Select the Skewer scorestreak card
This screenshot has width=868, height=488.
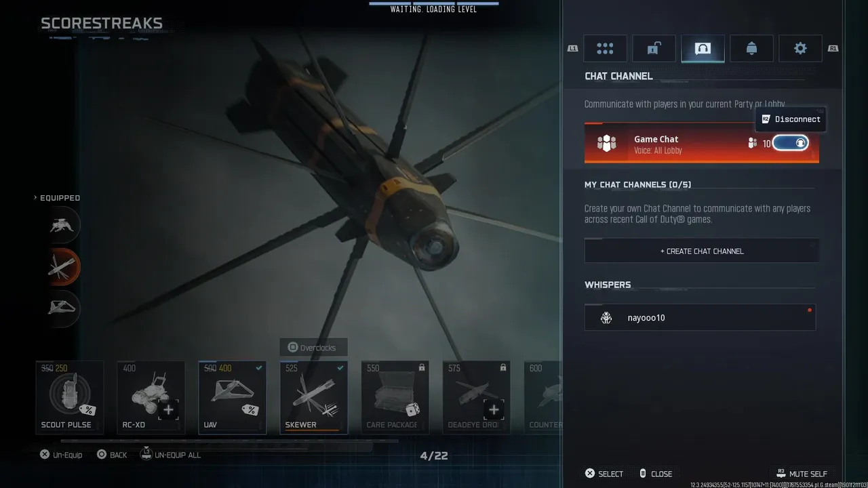pyautogui.click(x=314, y=397)
